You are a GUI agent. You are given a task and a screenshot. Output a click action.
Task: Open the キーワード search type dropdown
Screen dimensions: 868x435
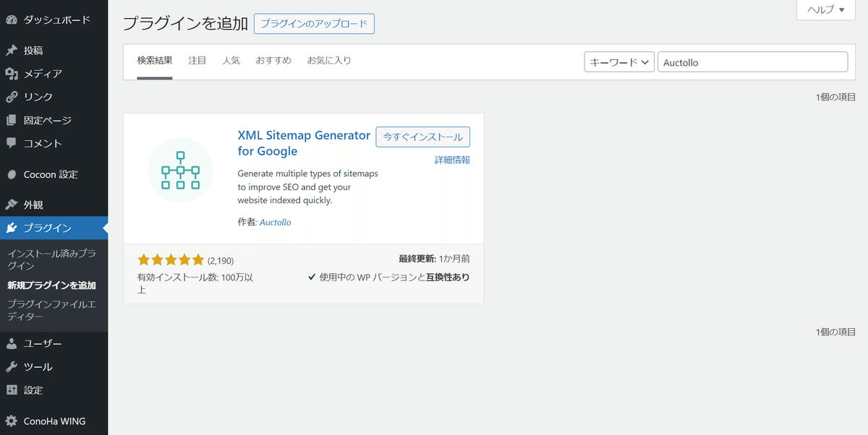click(619, 62)
